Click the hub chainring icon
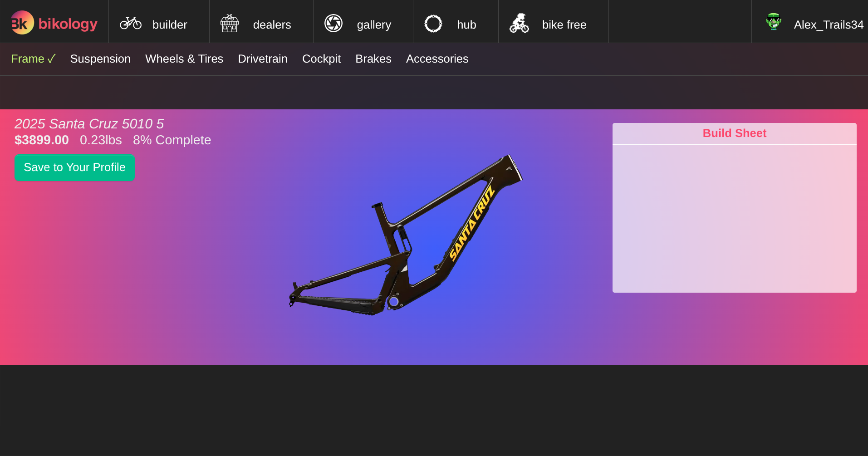Screen dimensions: 868x456 (x=433, y=24)
